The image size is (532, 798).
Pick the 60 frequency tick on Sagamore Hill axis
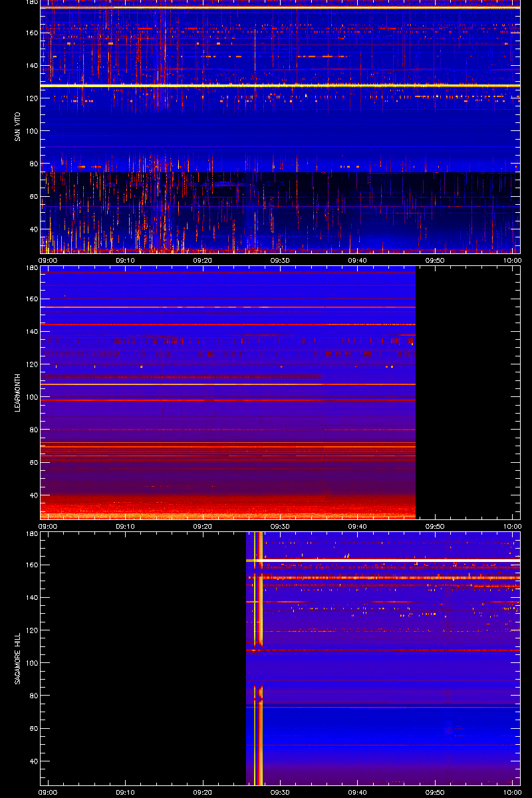(x=33, y=728)
